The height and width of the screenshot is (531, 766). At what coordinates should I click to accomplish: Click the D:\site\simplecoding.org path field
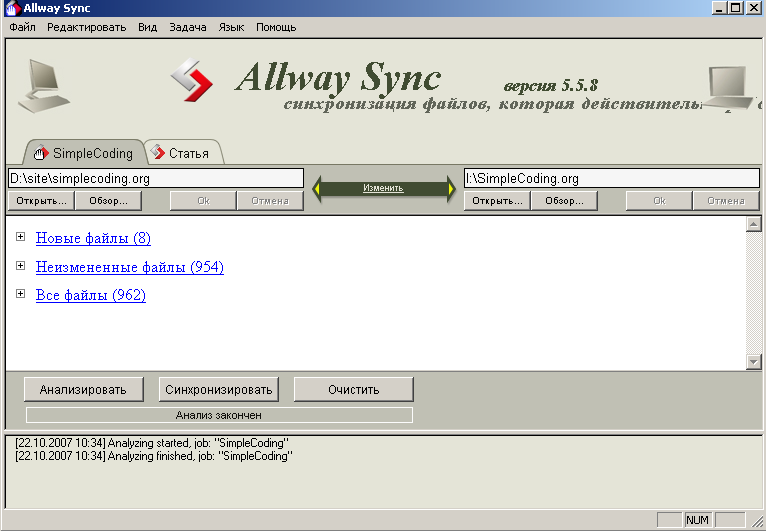(x=156, y=178)
